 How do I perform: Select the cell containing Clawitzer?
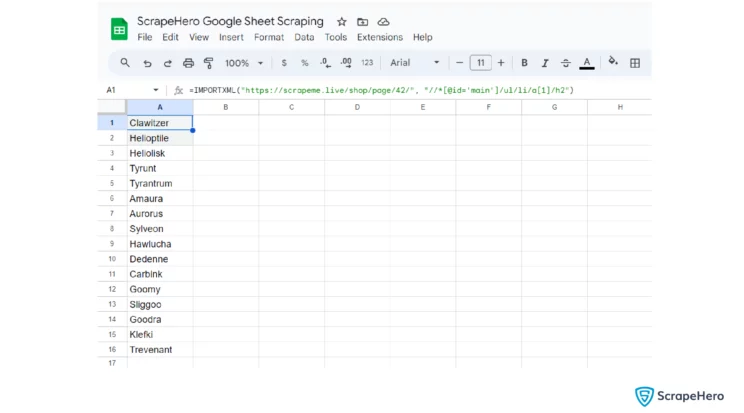coord(160,123)
